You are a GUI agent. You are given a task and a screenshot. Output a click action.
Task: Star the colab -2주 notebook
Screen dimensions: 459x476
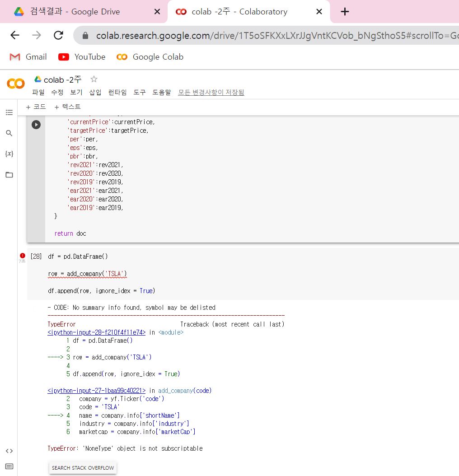pos(94,79)
